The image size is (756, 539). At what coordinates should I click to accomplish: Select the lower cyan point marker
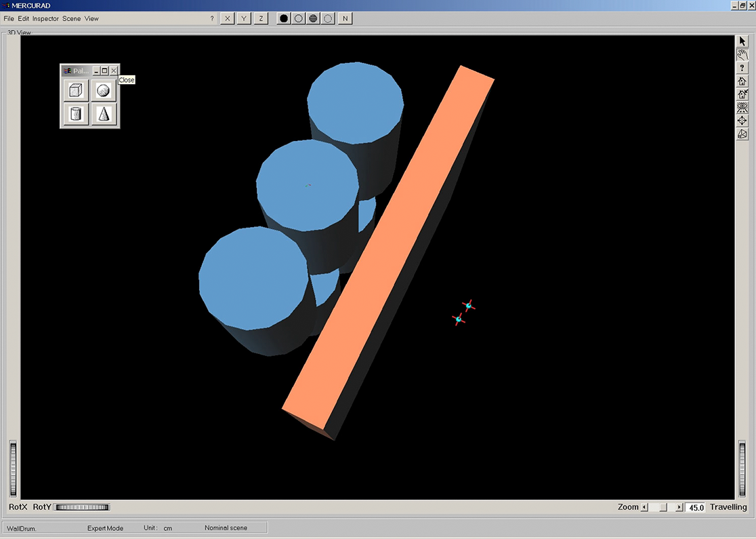tap(459, 319)
